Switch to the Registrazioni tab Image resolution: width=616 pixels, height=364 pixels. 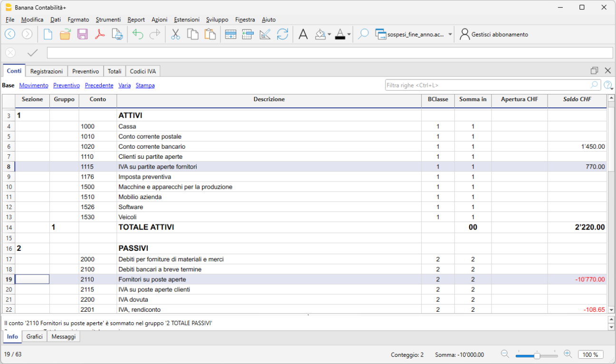[47, 71]
